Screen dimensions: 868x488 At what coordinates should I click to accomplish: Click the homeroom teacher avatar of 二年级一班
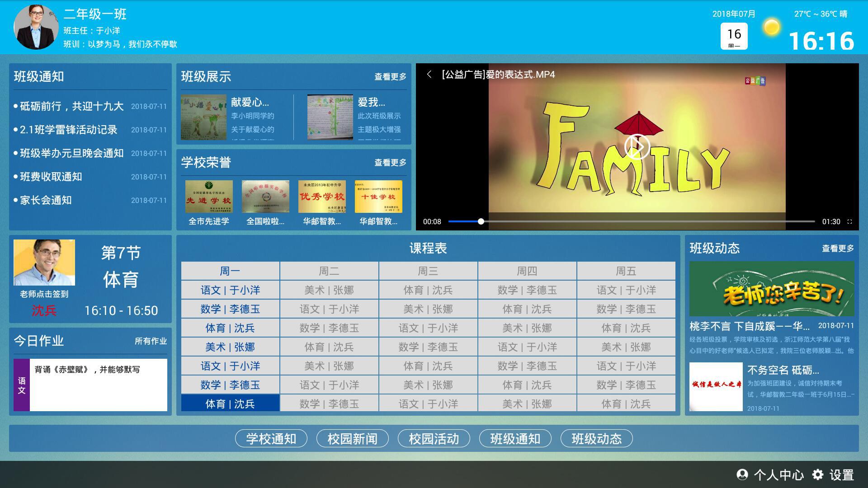click(37, 27)
